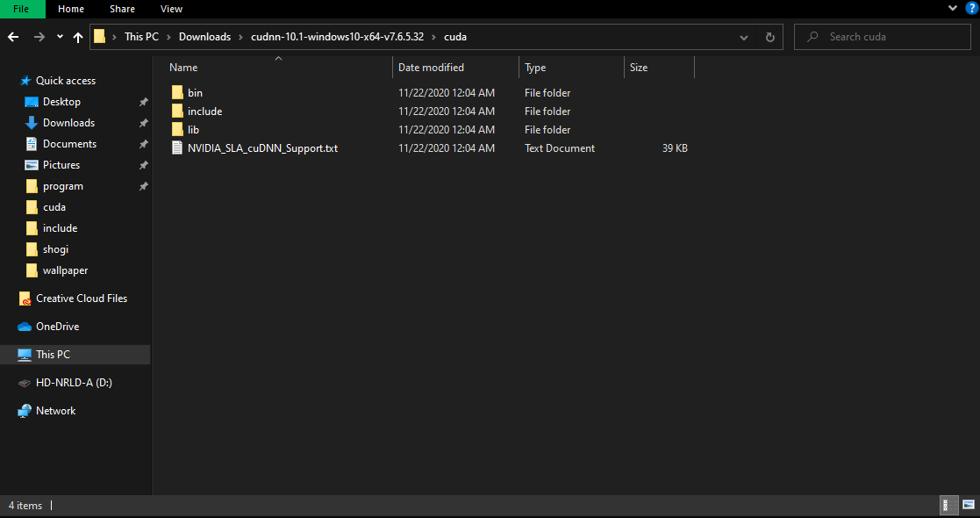The width and height of the screenshot is (980, 518).
Task: Refresh the cuda folder view
Action: (x=770, y=38)
